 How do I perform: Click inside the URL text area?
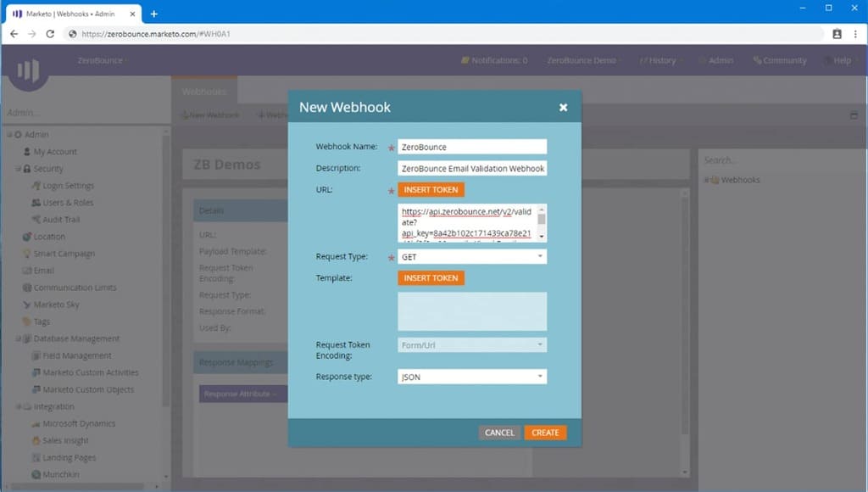(467, 223)
